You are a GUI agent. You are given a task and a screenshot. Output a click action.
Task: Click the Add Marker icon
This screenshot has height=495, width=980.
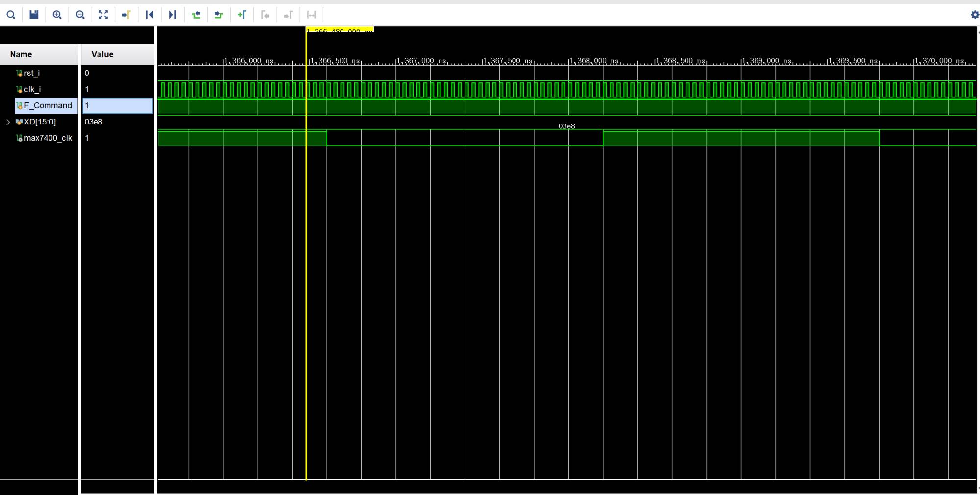click(242, 15)
